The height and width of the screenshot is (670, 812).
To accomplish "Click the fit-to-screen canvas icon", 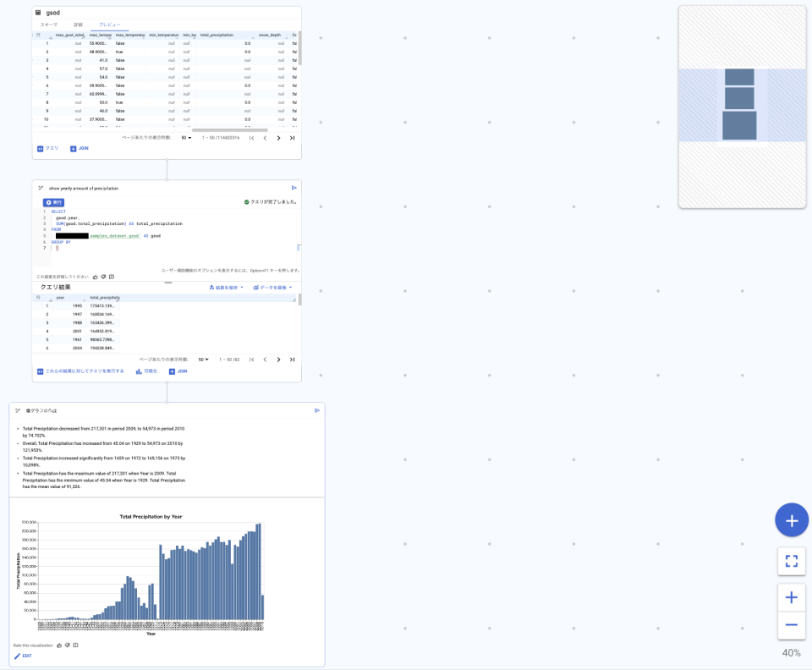I will coord(792,560).
